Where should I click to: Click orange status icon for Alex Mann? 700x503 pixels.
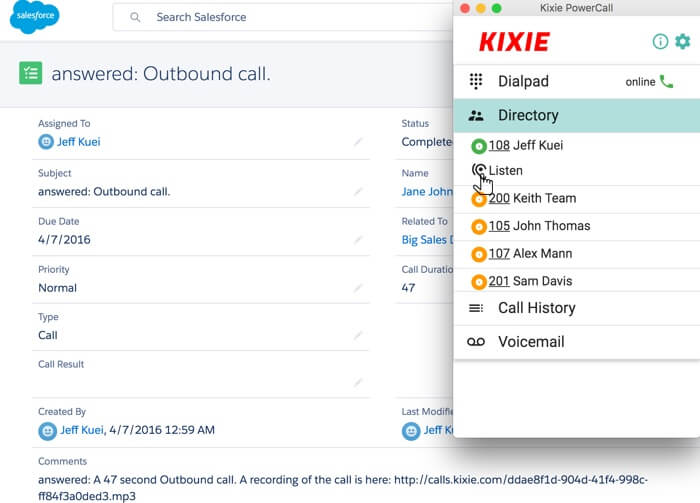pyautogui.click(x=479, y=254)
